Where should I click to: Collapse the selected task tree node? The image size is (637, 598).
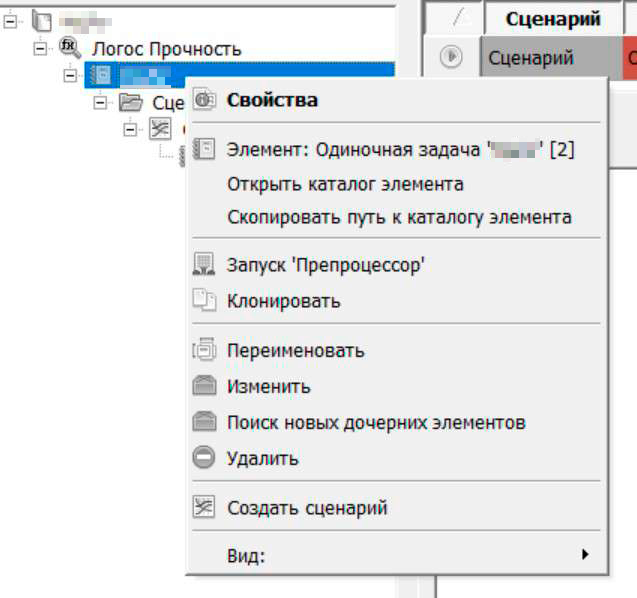(70, 75)
